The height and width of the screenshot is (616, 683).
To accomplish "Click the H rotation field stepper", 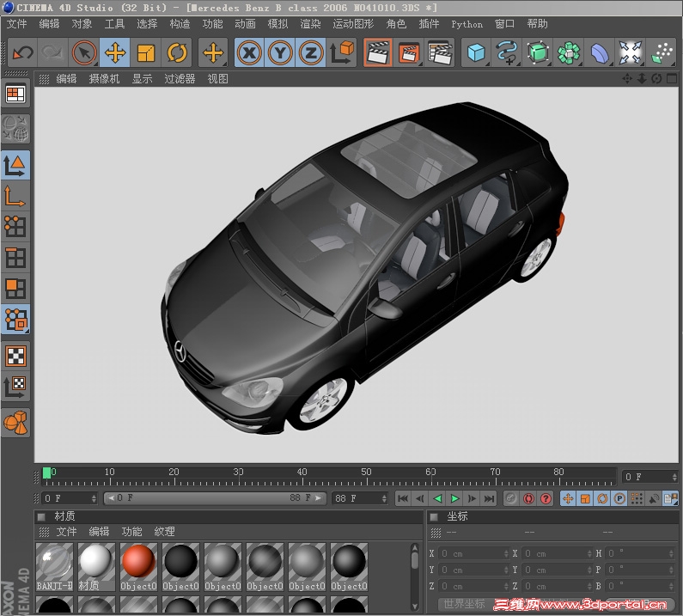I will [671, 553].
